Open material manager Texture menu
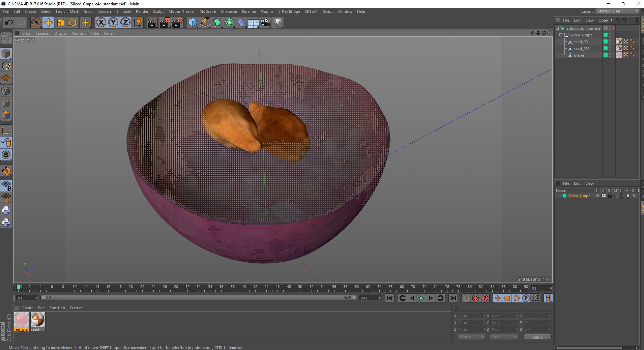The width and height of the screenshot is (644, 350). click(76, 308)
